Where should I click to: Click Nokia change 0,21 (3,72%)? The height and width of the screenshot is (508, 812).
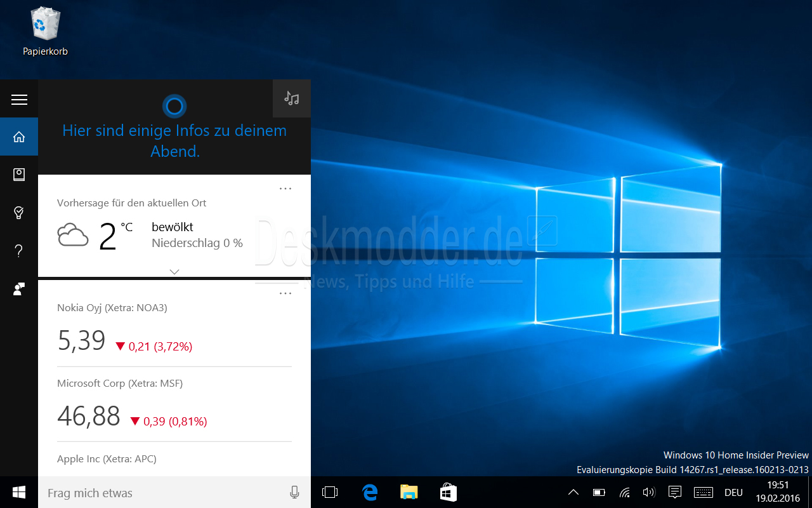click(154, 346)
